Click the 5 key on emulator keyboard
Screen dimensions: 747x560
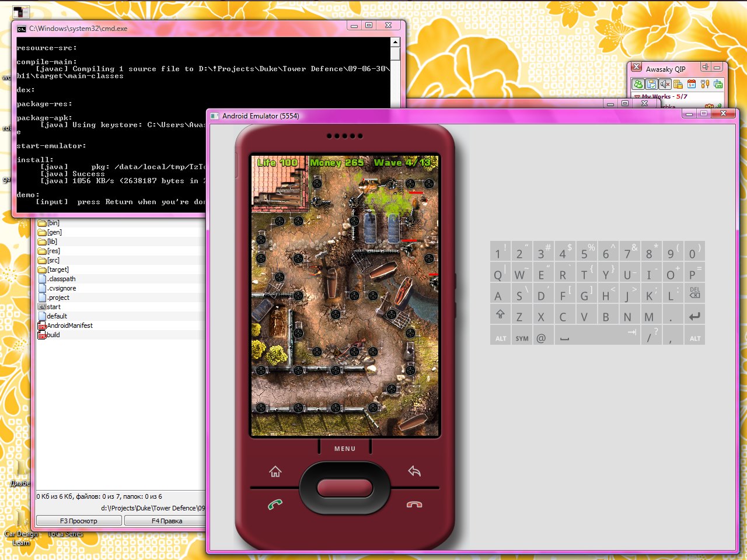coord(587,251)
